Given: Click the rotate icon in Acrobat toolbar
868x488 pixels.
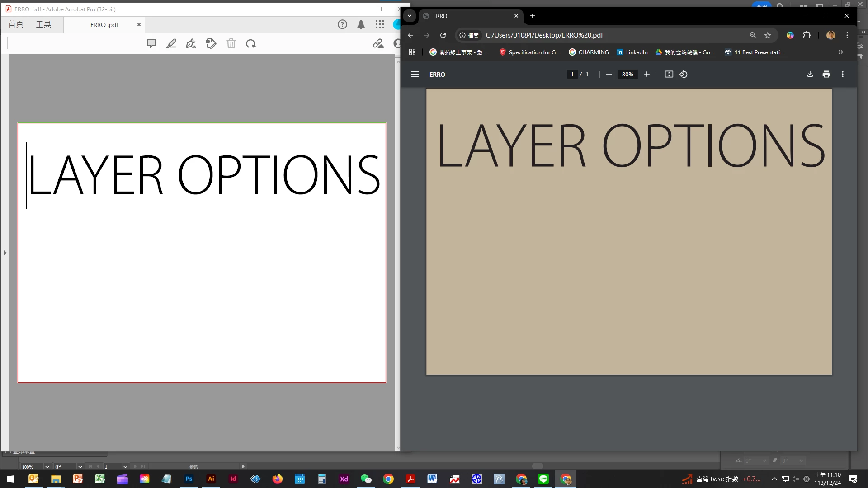Looking at the screenshot, I should point(251,43).
